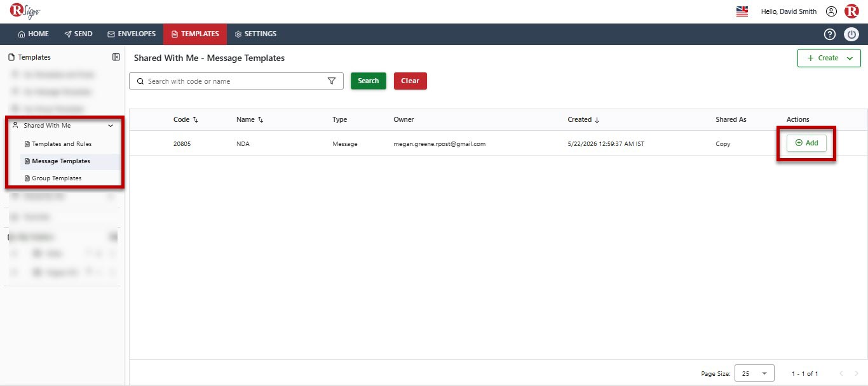This screenshot has width=868, height=386.
Task: Open the help question mark icon
Action: tap(830, 34)
